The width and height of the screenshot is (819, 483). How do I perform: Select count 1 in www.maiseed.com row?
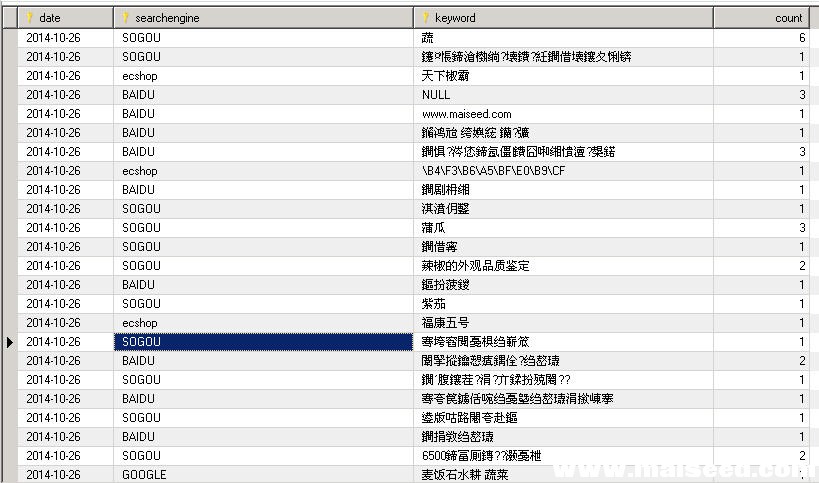point(762,114)
